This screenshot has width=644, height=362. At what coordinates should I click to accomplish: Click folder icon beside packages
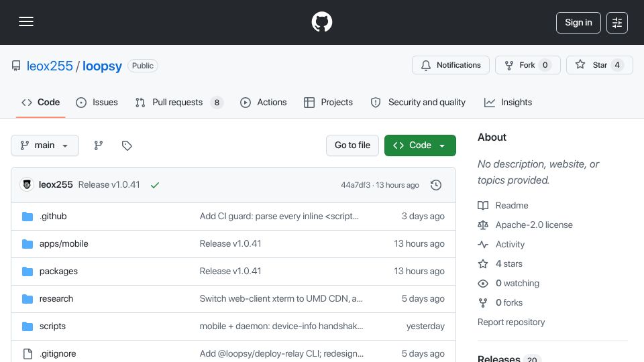point(28,271)
